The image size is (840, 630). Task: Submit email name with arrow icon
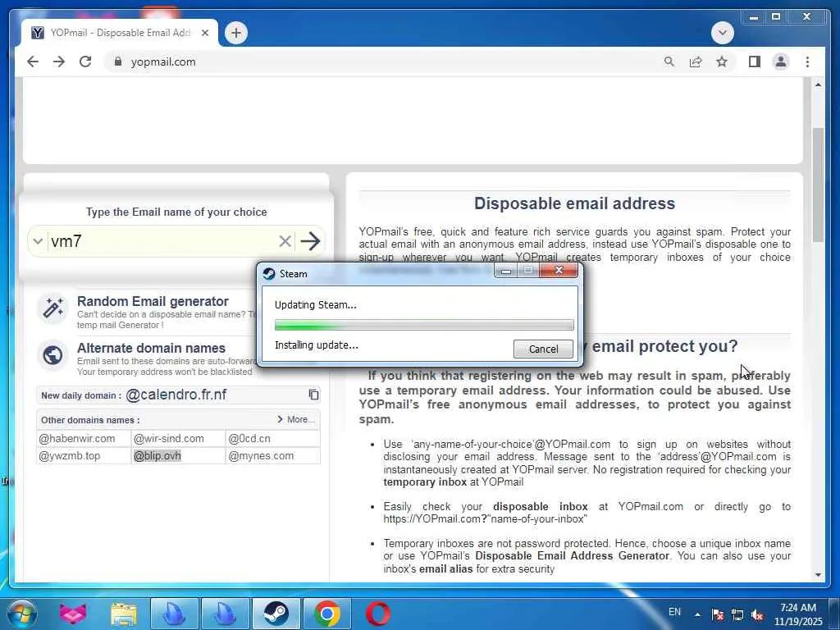(310, 241)
